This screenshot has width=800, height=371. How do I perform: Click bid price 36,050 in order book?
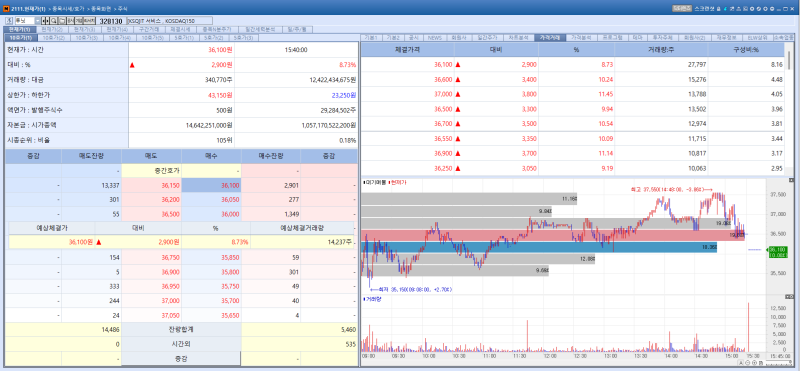[211, 200]
